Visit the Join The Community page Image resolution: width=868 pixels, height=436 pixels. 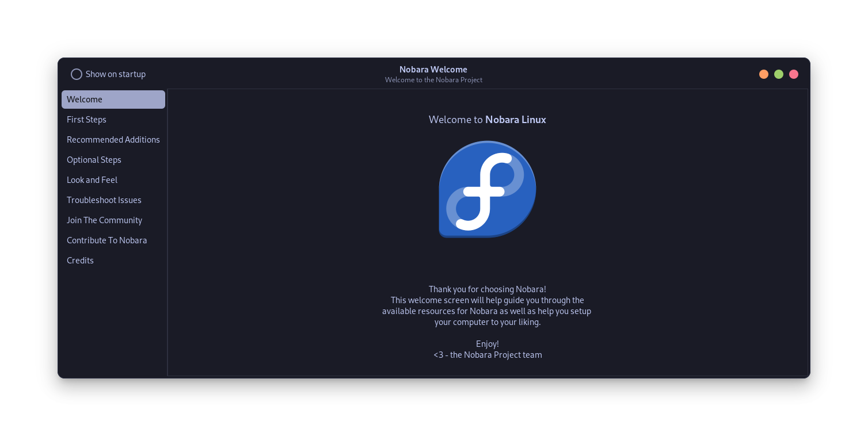(x=104, y=220)
